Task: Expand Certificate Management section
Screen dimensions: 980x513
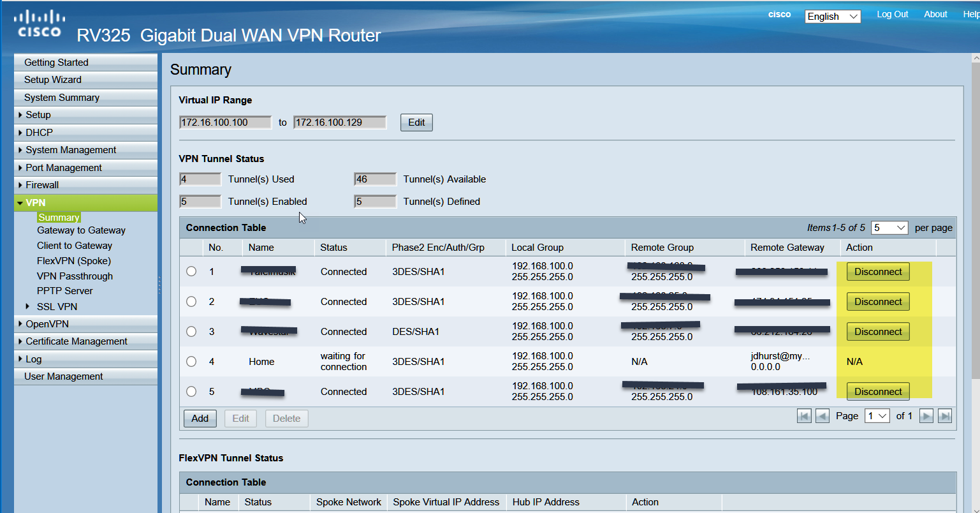Action: click(x=85, y=341)
